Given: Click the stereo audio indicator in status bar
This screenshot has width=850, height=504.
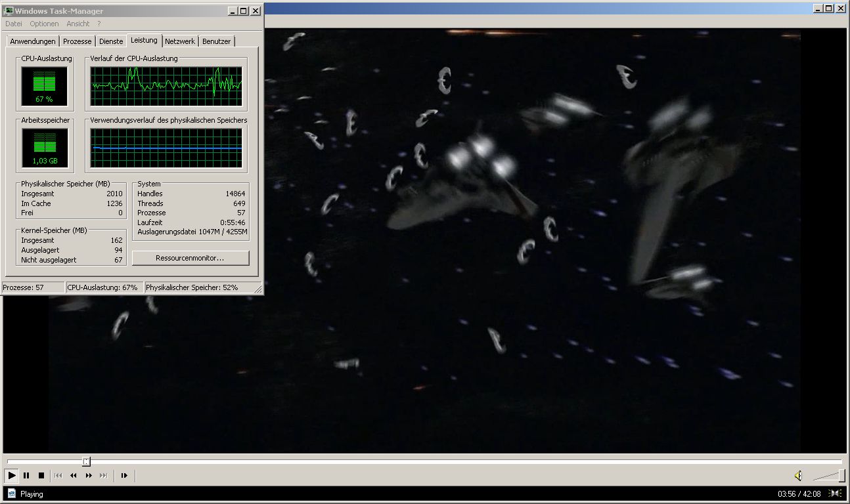Looking at the screenshot, I should [835, 494].
